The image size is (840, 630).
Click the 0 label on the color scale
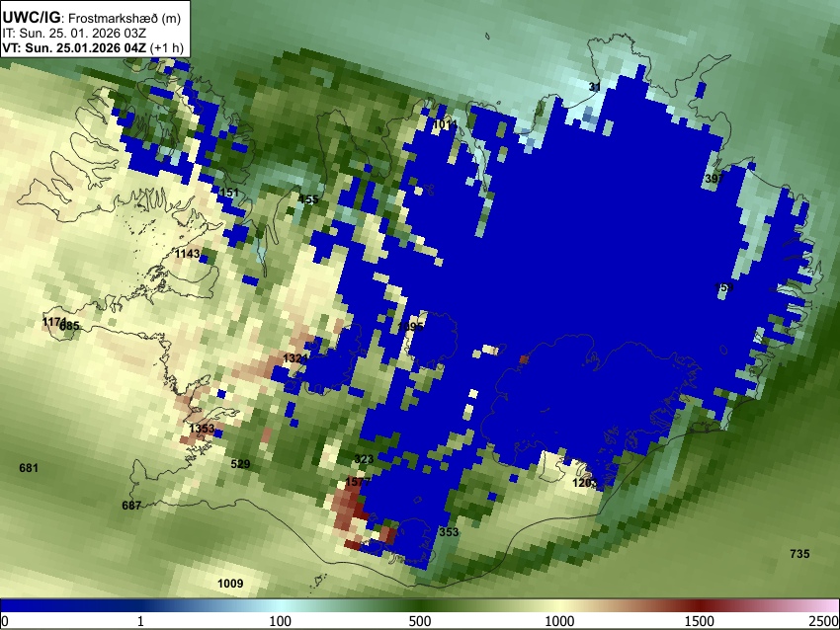pos(5,621)
